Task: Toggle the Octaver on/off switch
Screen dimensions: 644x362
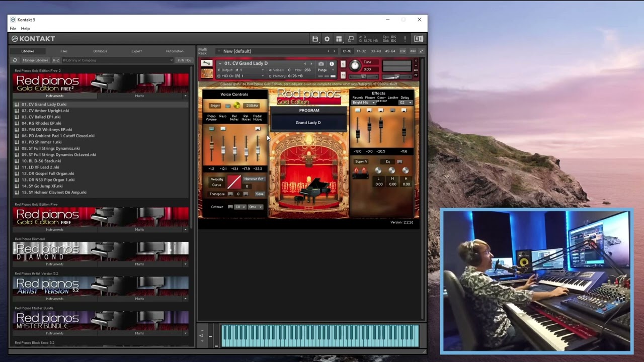Action: pos(230,207)
